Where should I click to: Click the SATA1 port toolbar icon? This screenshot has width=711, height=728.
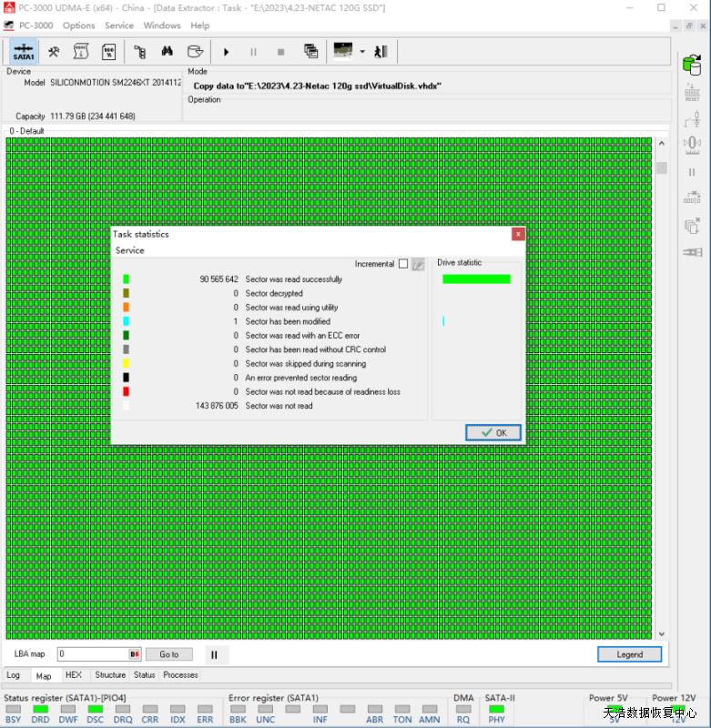coord(23,52)
